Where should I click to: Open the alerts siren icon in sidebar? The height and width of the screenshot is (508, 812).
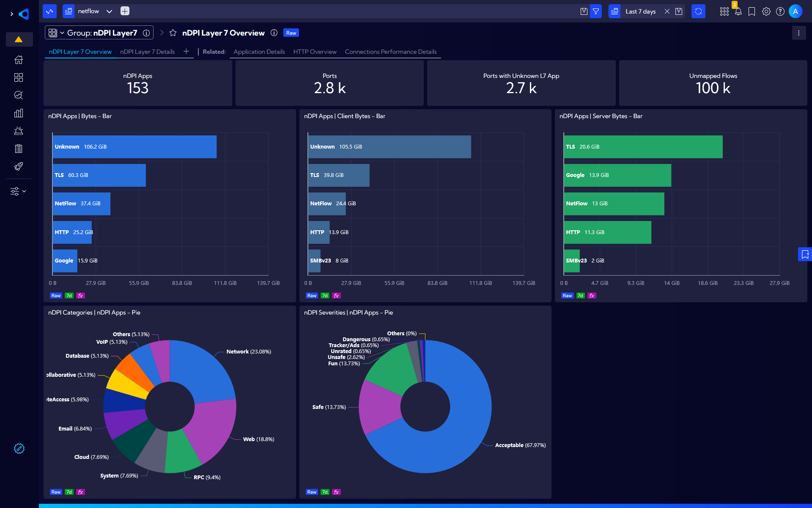pos(19,131)
